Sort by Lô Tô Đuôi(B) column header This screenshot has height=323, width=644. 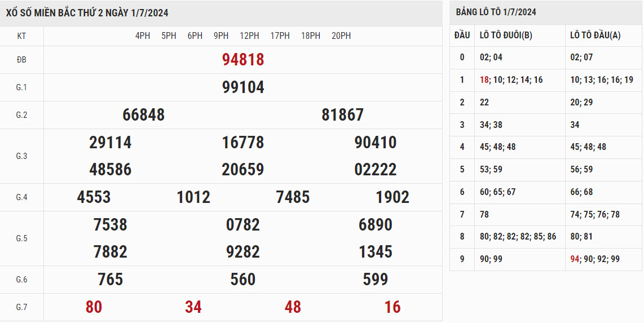pos(506,35)
